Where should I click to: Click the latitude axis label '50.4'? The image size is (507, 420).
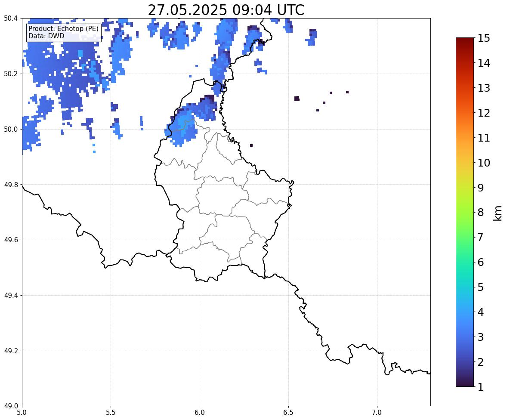coord(11,19)
